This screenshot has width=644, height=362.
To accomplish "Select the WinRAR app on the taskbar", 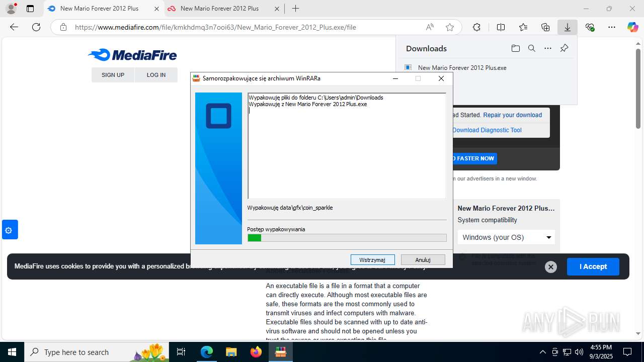I will 280,352.
